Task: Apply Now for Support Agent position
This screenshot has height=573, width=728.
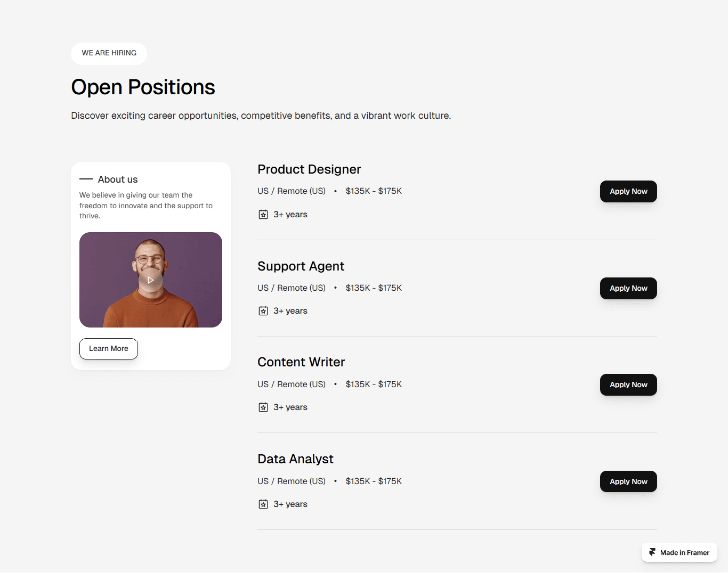Action: [628, 289]
